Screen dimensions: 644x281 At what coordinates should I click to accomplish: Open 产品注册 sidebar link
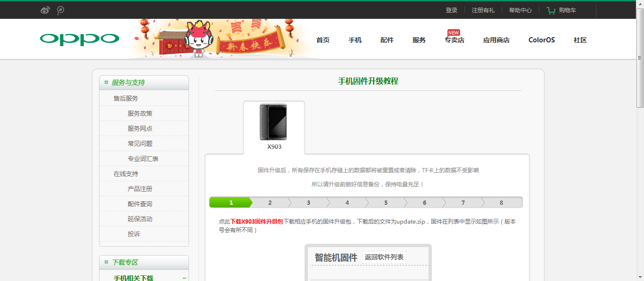pos(140,189)
